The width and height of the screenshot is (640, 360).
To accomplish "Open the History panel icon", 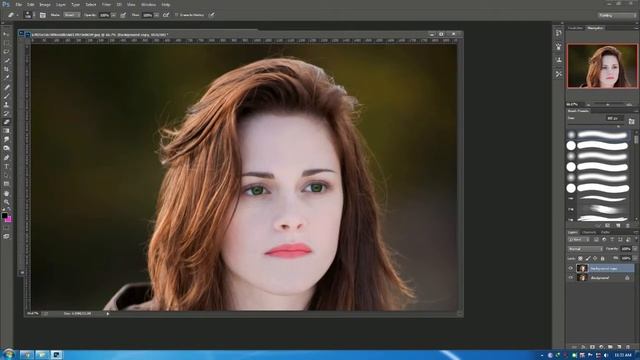I will click(558, 33).
